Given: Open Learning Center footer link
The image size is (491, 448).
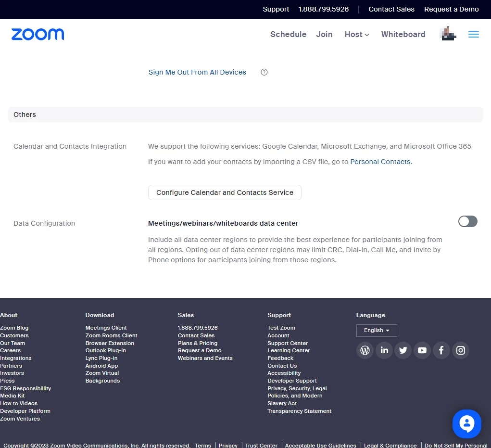Looking at the screenshot, I should [289, 350].
